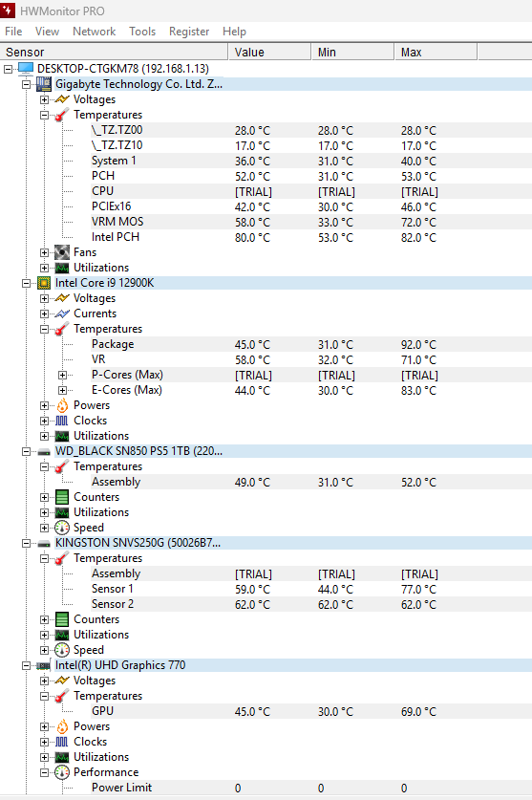The height and width of the screenshot is (800, 532).
Task: Click the KINGSTON SNVS250G drive icon
Action: click(x=44, y=543)
